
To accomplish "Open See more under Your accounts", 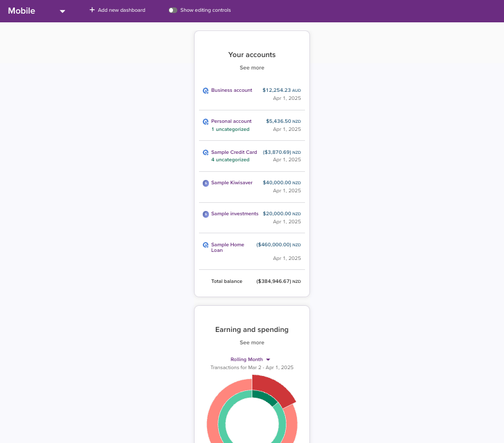I will 252,68.
